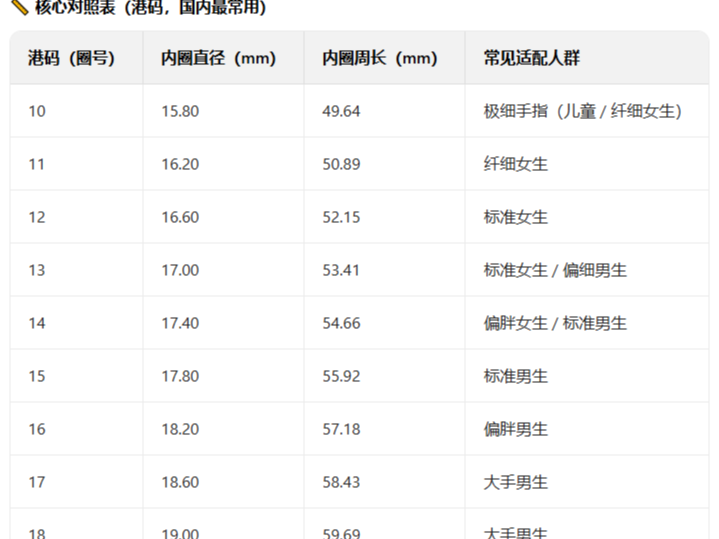Select circumference value 57.18
Image resolution: width=719 pixels, height=539 pixels.
click(x=341, y=429)
